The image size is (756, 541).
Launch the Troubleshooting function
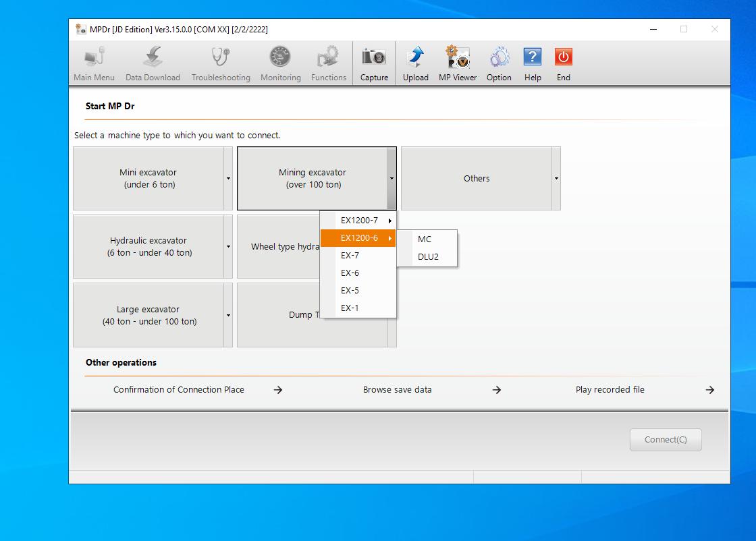221,62
